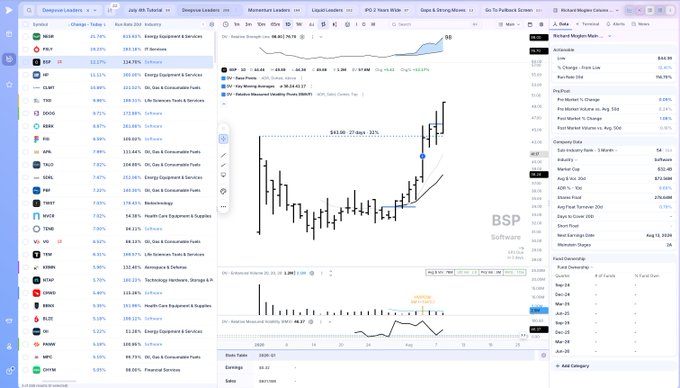Click the replay step icon in chart toolbar

click(x=334, y=24)
